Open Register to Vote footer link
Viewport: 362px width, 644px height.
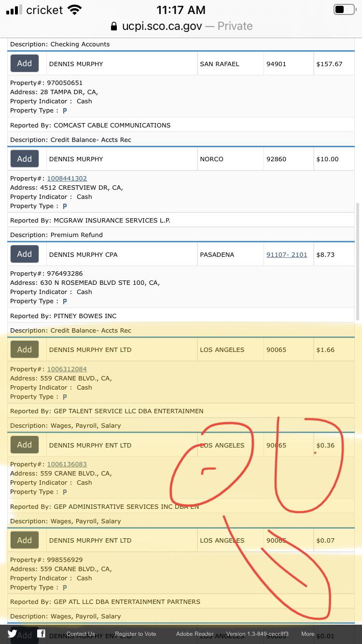point(136,634)
